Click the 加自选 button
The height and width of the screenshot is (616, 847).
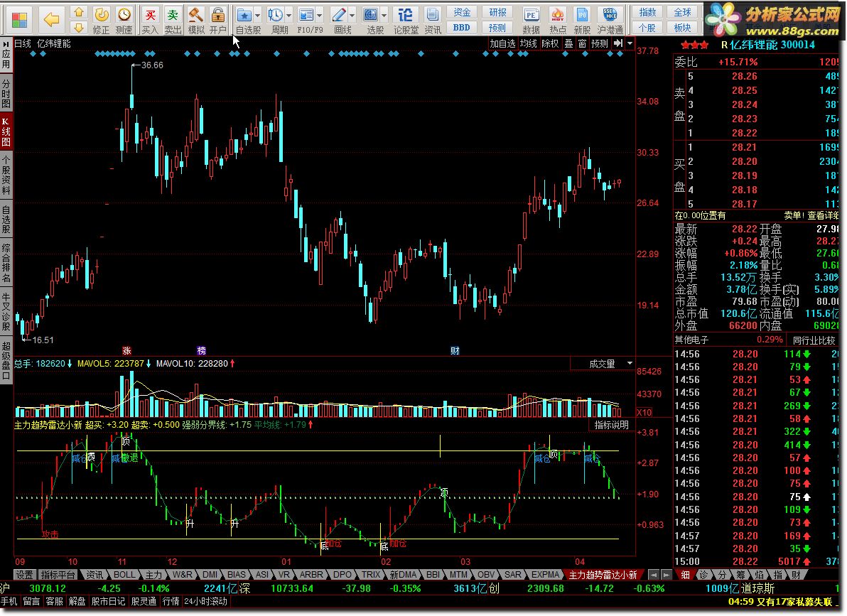502,43
